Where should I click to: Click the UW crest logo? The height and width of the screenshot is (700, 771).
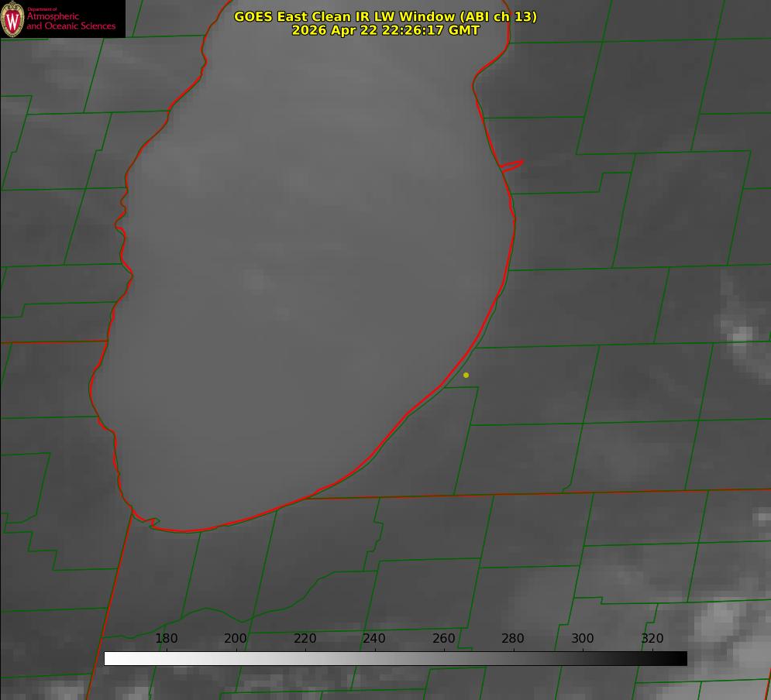click(x=12, y=19)
